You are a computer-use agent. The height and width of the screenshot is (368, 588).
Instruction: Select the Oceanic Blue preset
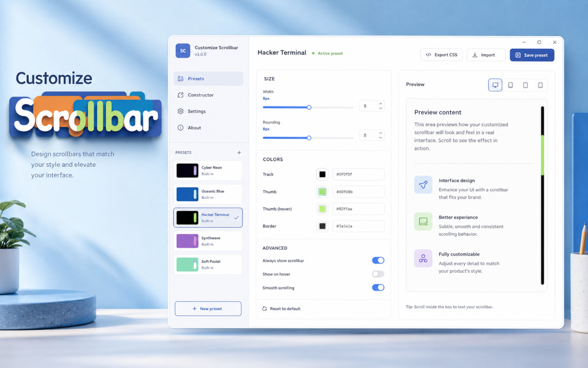pos(208,194)
